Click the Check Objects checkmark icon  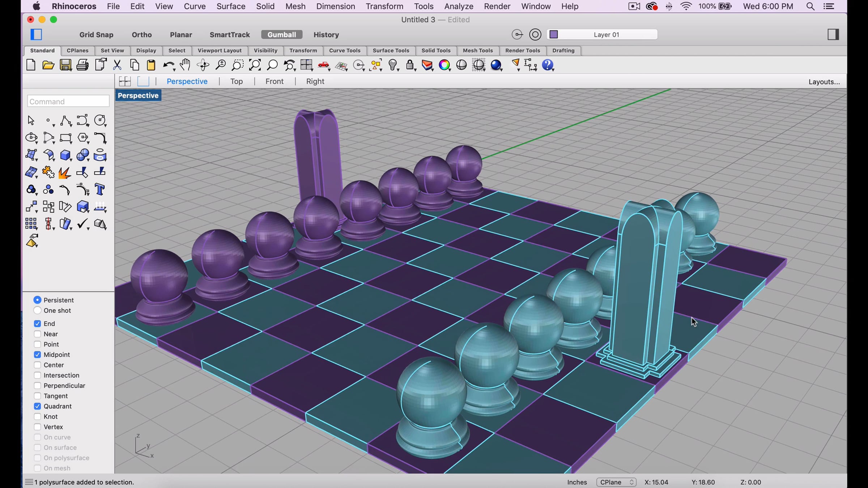coord(83,224)
